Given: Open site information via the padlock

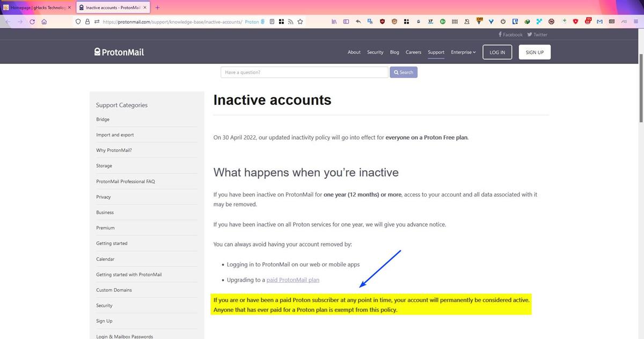Looking at the screenshot, I should coord(87,21).
